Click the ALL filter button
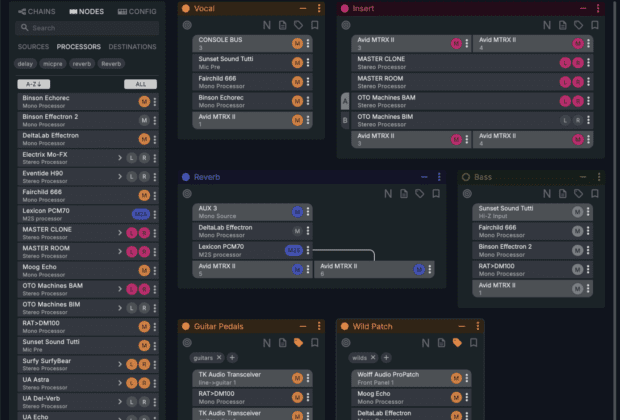This screenshot has width=620, height=420. tap(140, 84)
